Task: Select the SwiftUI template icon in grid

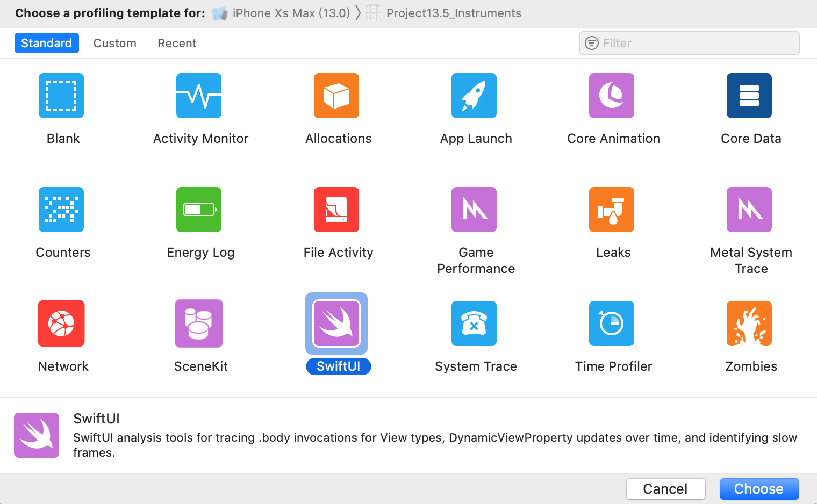Action: click(336, 323)
